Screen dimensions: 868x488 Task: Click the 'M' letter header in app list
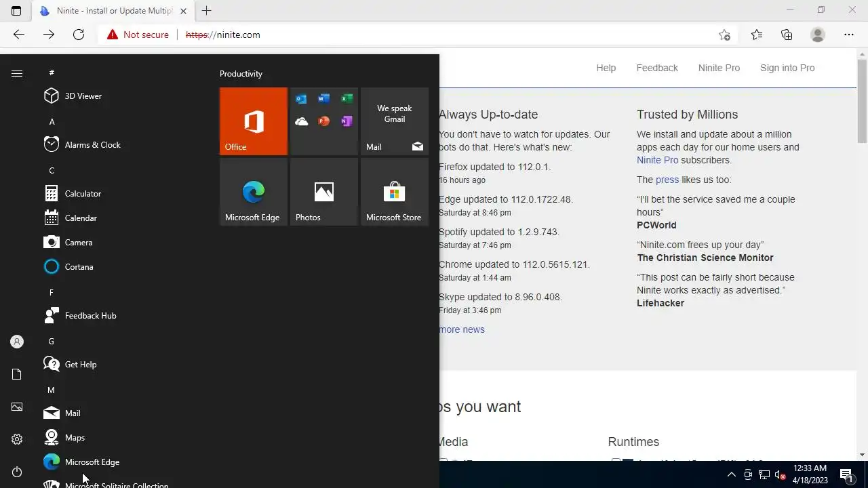52,390
